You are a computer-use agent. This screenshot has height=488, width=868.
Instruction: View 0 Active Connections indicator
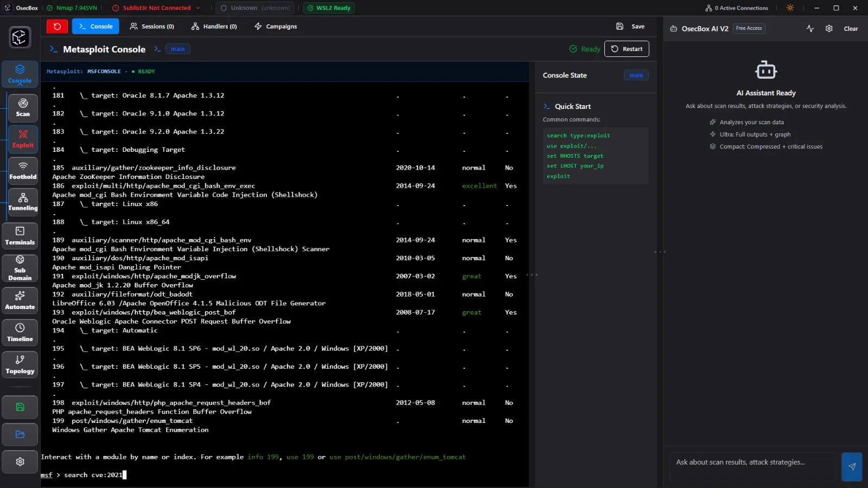[x=737, y=8]
